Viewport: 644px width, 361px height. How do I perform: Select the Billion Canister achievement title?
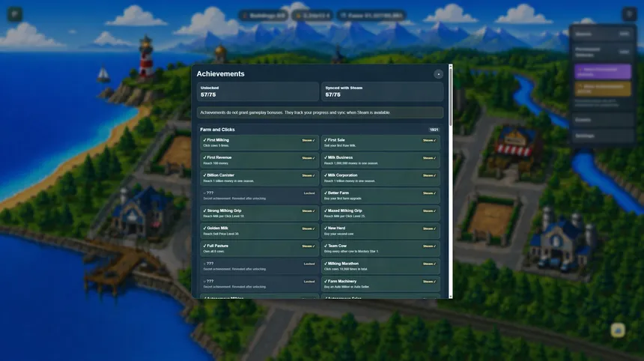pos(220,175)
